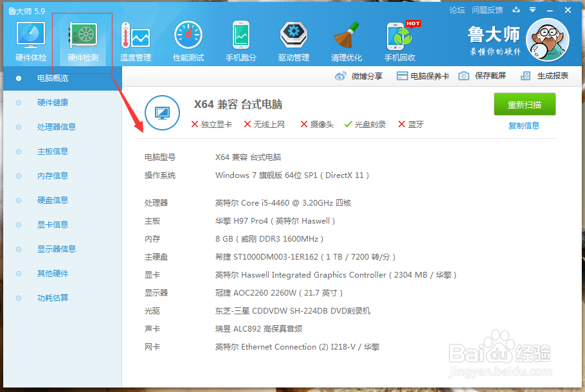
Task: Click the 重新扫描 rescan button
Action: 525,105
